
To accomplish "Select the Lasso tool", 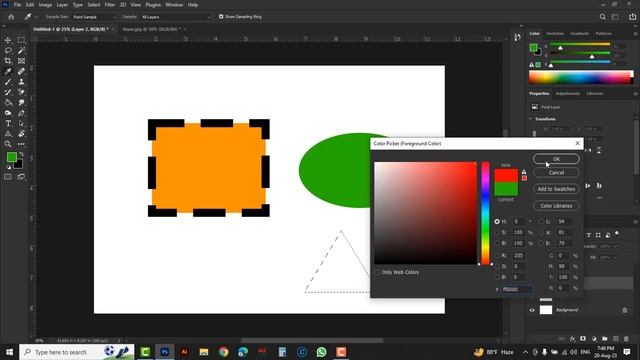I will tap(8, 51).
